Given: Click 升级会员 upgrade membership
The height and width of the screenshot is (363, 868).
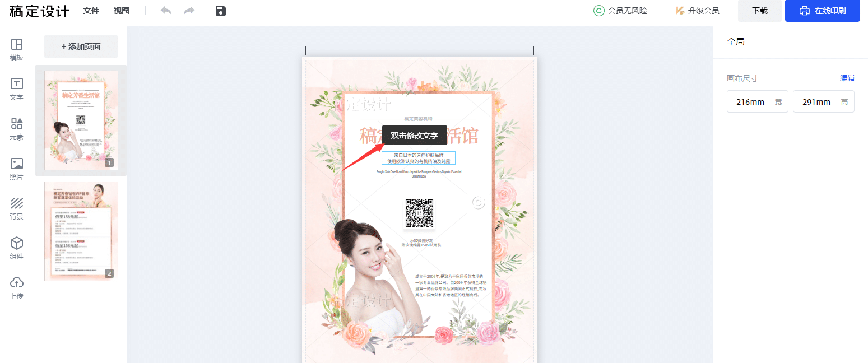Looking at the screenshot, I should point(697,11).
